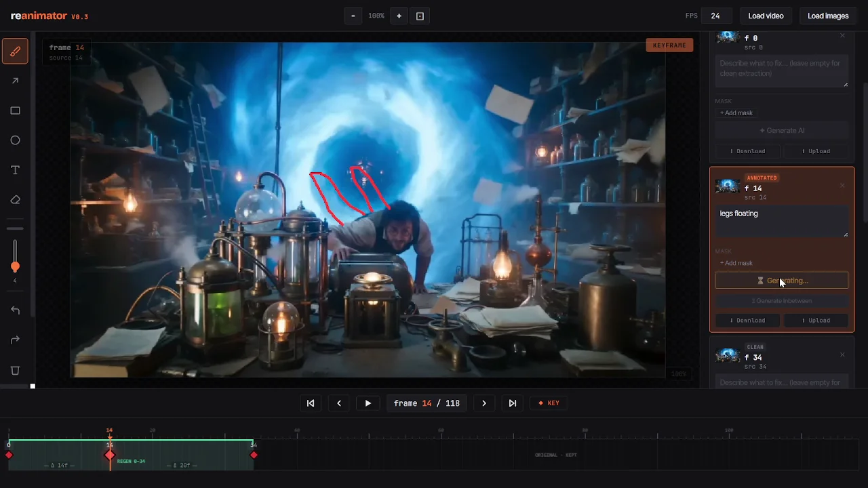868x488 pixels.
Task: Click the Load video button
Action: pyautogui.click(x=766, y=16)
